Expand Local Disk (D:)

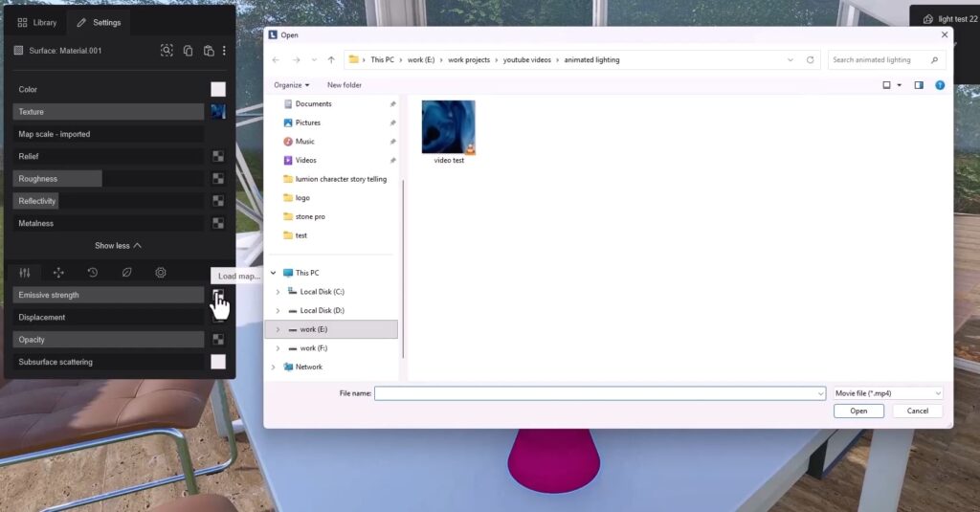278,311
